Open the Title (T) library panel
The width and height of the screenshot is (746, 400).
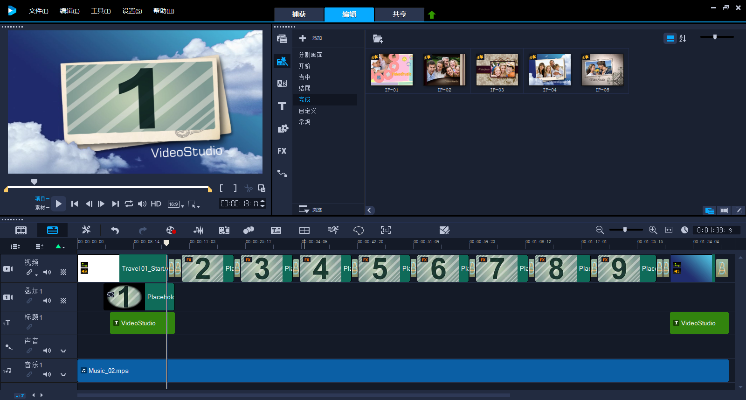coord(282,105)
